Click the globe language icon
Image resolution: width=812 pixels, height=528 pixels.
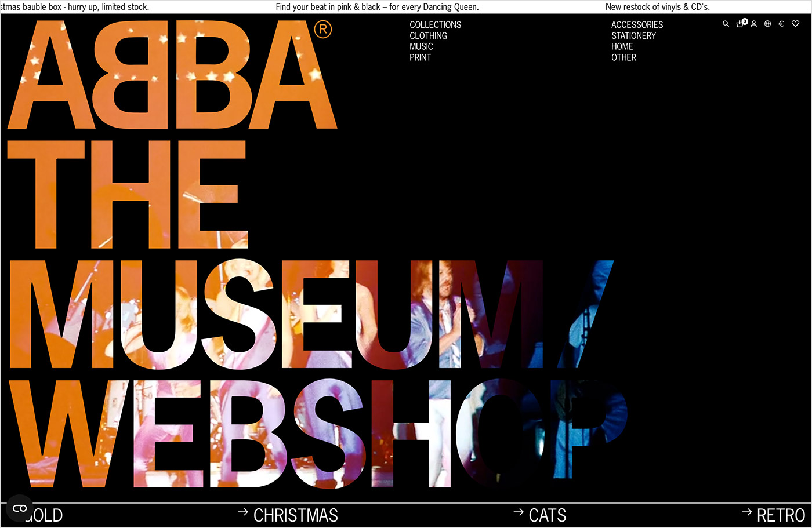767,24
